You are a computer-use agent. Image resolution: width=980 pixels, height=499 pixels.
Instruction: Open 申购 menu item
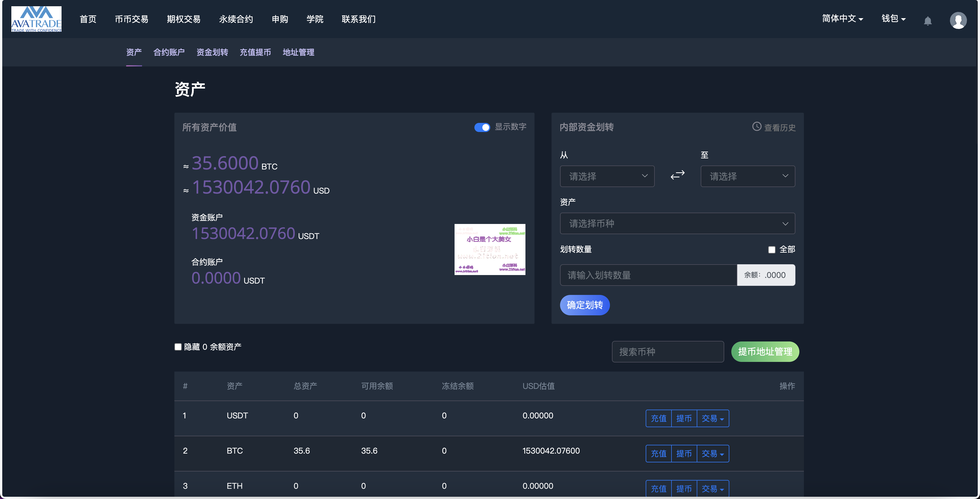[x=280, y=19]
